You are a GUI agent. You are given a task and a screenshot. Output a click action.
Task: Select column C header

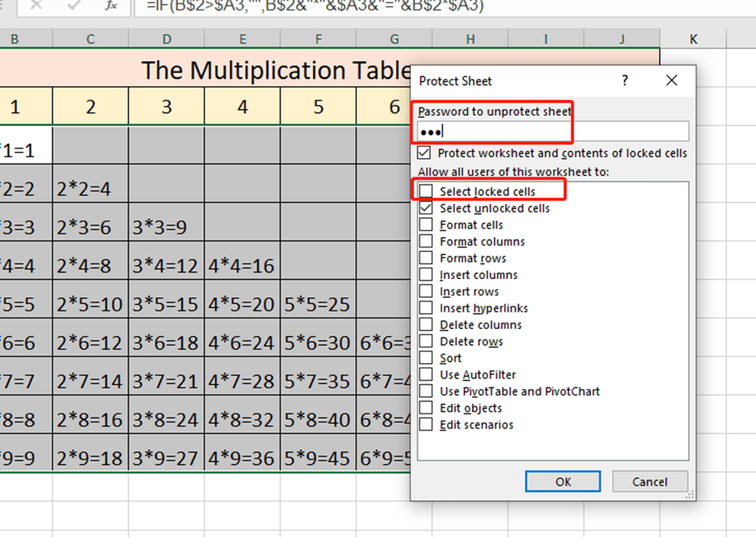pyautogui.click(x=90, y=38)
